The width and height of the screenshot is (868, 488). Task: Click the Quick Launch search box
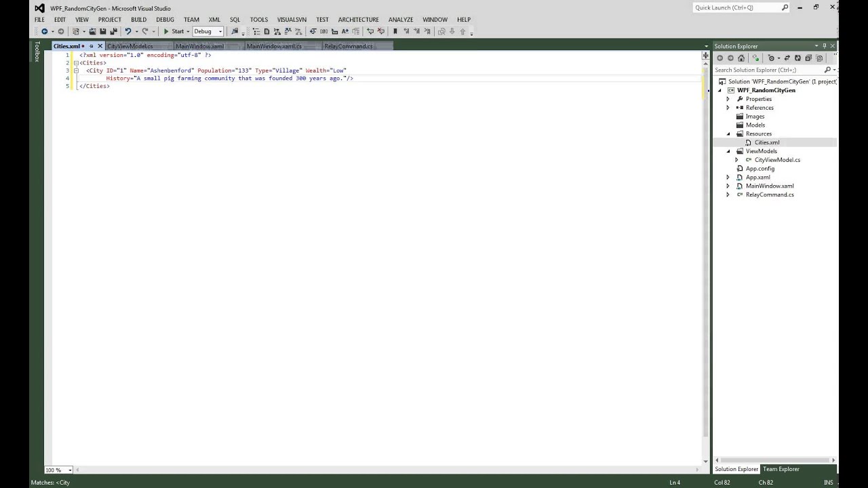coord(741,7)
